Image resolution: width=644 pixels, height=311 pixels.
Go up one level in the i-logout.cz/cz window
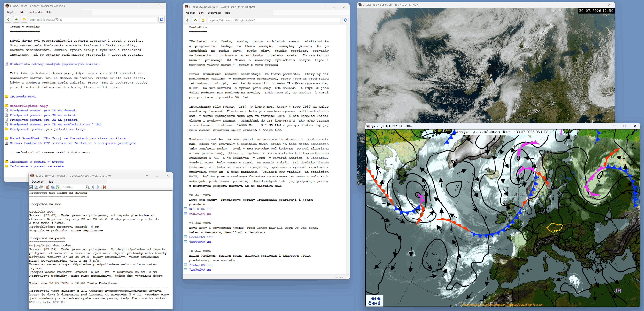pyautogui.click(x=16, y=20)
